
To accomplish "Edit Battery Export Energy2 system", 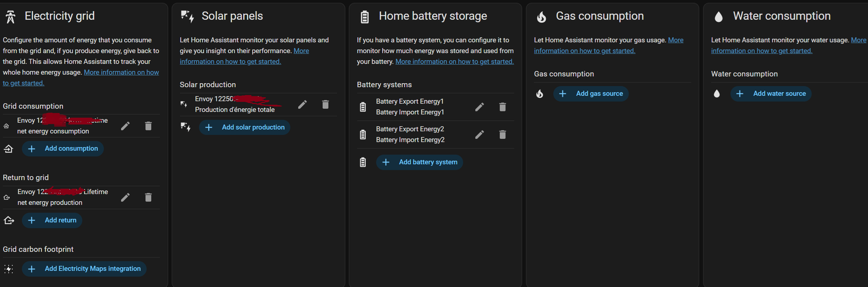I will 479,135.
